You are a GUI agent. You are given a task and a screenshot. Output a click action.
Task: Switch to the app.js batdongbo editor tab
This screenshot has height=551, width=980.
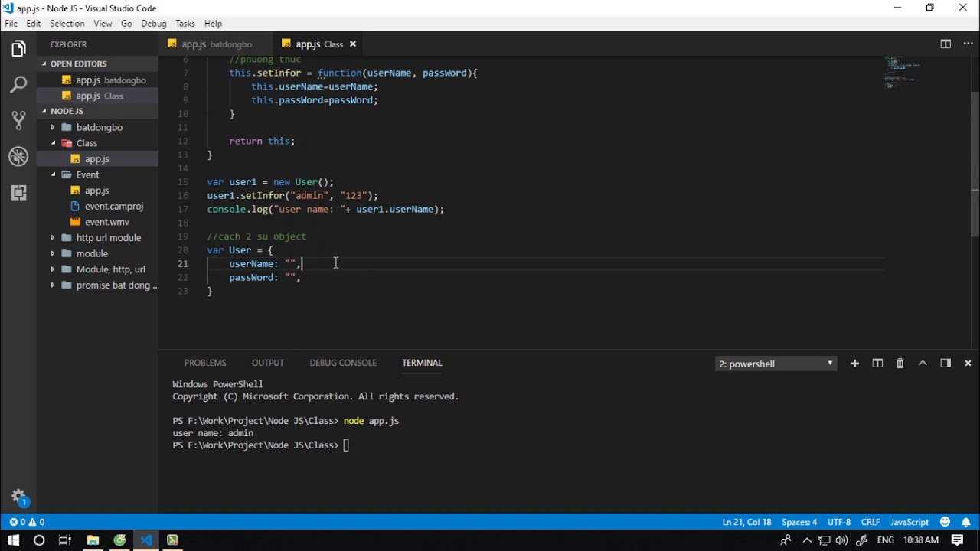click(x=217, y=44)
